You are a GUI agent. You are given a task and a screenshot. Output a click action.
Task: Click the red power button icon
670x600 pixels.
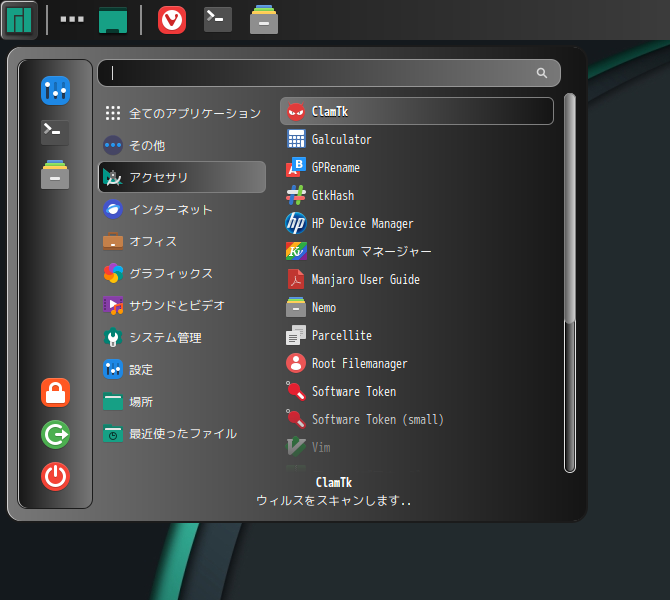(56, 476)
